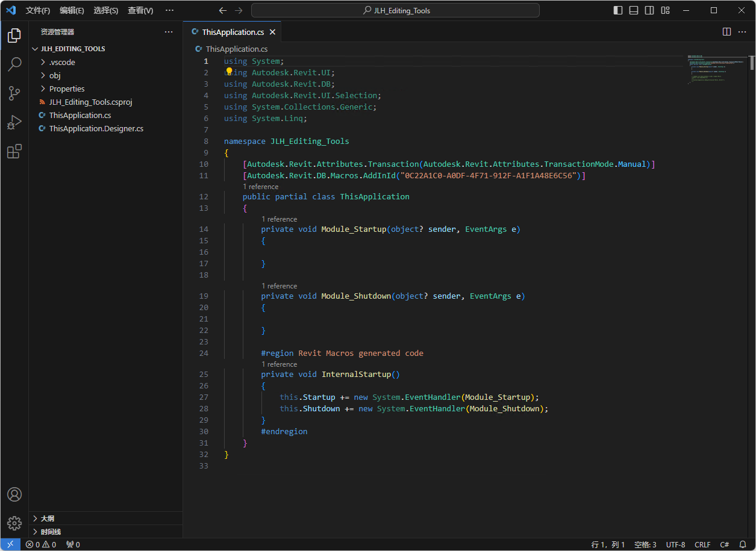Open the Search view in activity bar
Viewport: 756px width, 551px height.
pos(14,64)
